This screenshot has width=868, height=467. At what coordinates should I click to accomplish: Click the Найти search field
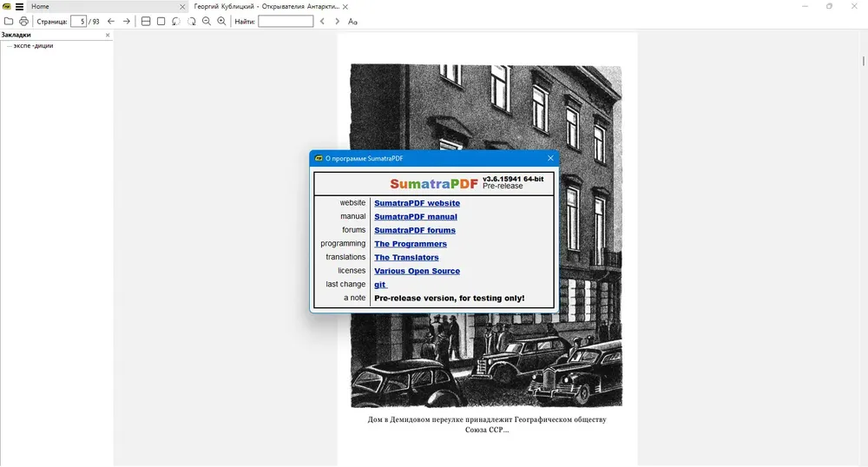click(x=286, y=22)
